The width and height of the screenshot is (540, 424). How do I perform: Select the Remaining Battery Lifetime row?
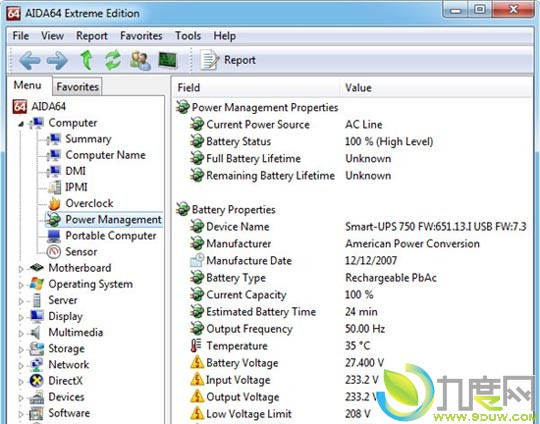coord(353,176)
